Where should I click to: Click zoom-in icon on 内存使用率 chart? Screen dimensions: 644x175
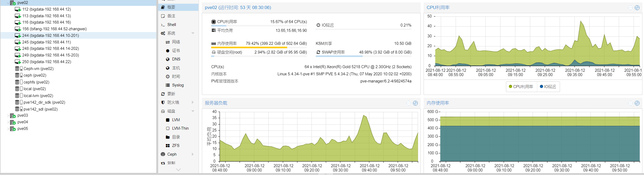(637, 103)
